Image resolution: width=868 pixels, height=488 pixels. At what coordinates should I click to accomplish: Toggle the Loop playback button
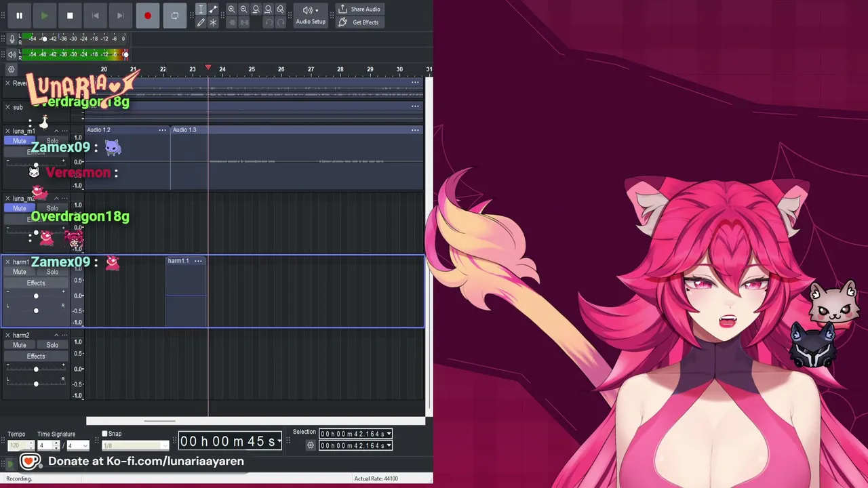tap(175, 16)
